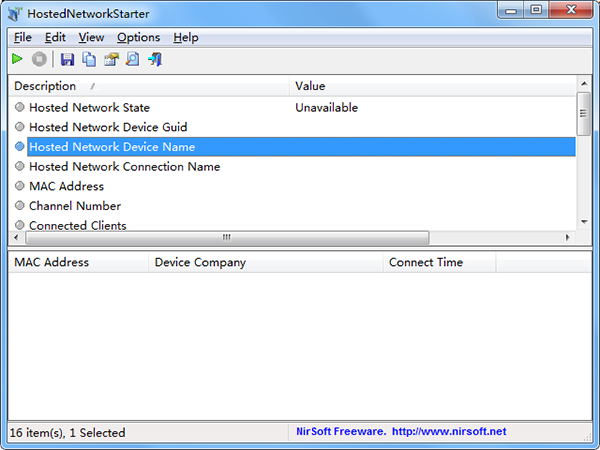Open the View menu
This screenshot has width=600, height=450.
coord(91,38)
